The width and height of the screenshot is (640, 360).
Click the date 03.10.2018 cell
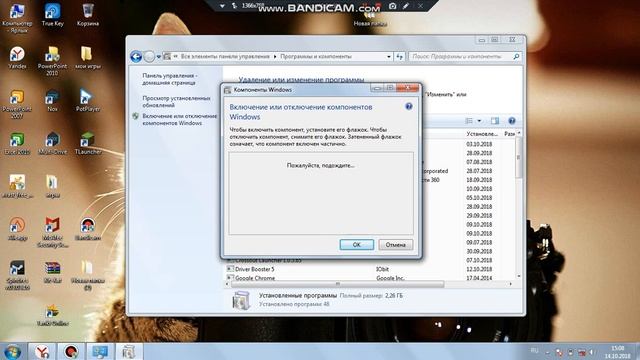479,144
